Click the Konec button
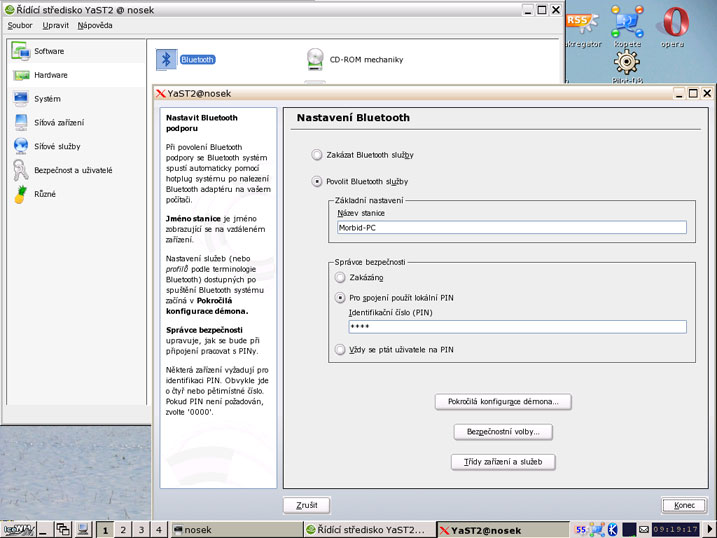Viewport: 717px width, 538px height. coord(684,505)
